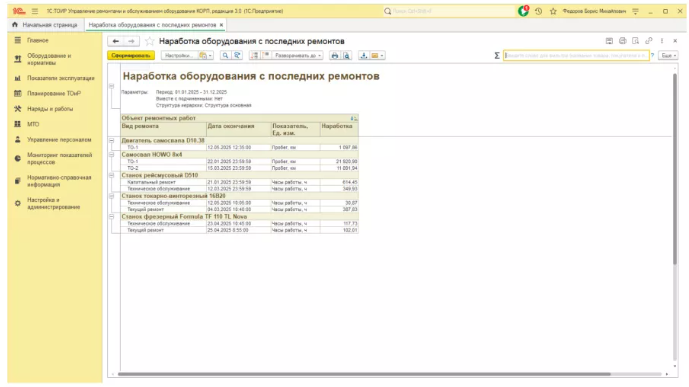Click the find magnifier icon in toolbar

pyautogui.click(x=225, y=55)
